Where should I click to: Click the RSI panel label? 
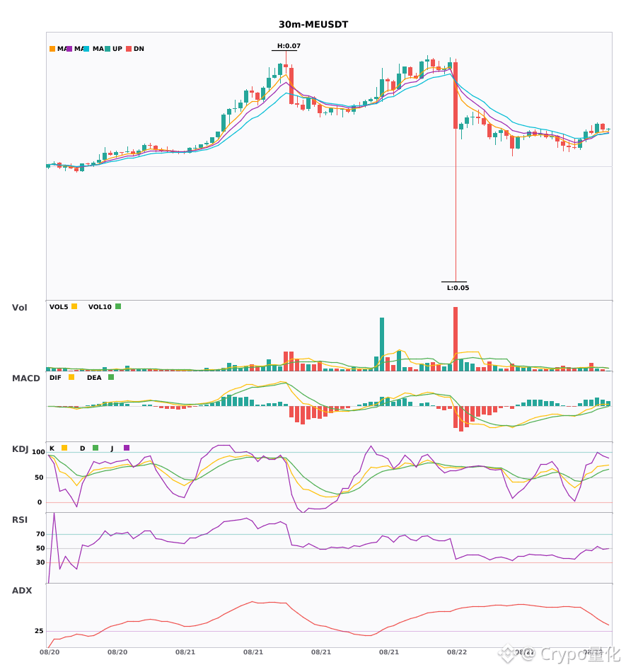[x=20, y=520]
